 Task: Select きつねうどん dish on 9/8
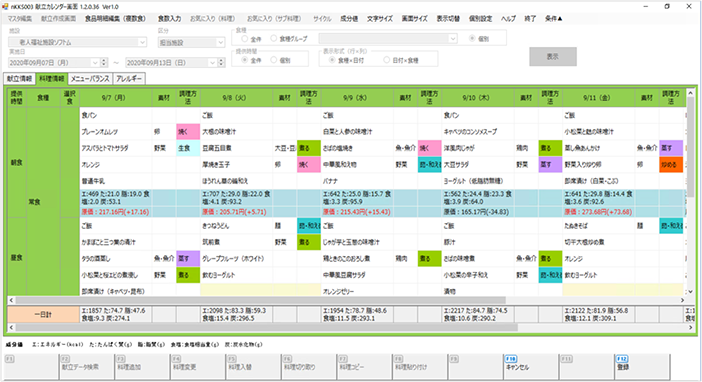(x=236, y=226)
